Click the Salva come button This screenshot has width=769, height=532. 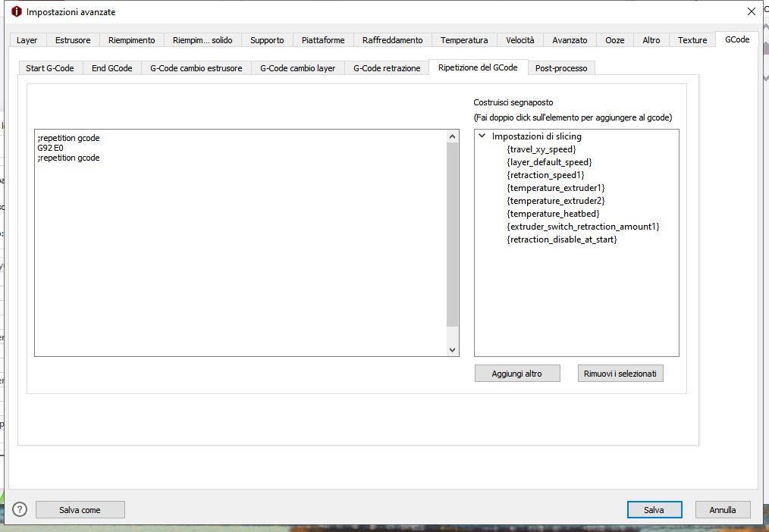(x=80, y=510)
